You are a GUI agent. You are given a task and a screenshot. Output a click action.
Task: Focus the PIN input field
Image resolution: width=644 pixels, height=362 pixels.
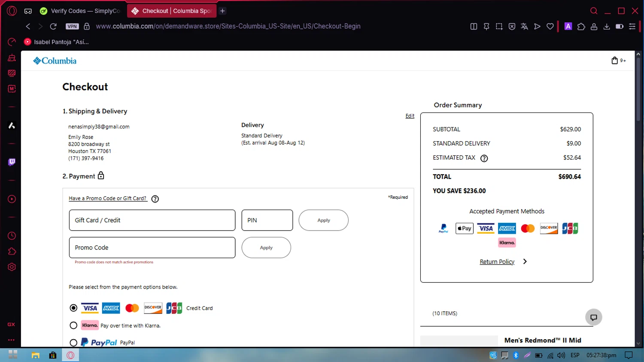(x=267, y=220)
